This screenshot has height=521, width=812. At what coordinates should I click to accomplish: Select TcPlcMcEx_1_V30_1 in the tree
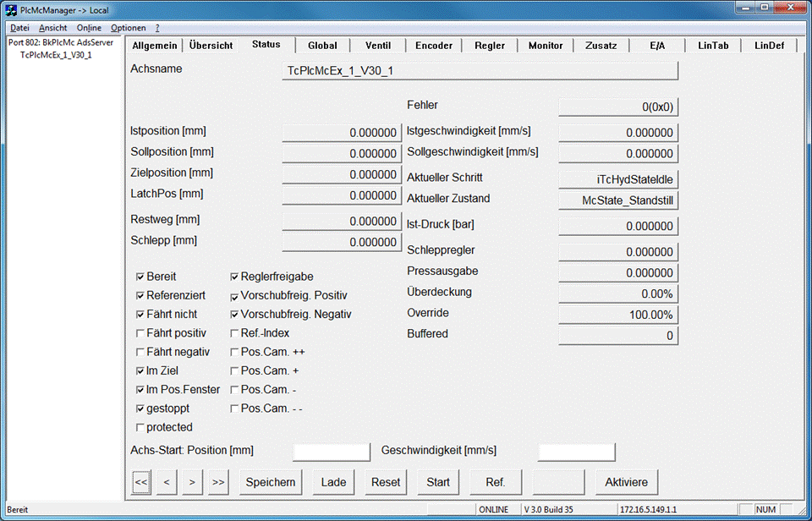tap(56, 55)
